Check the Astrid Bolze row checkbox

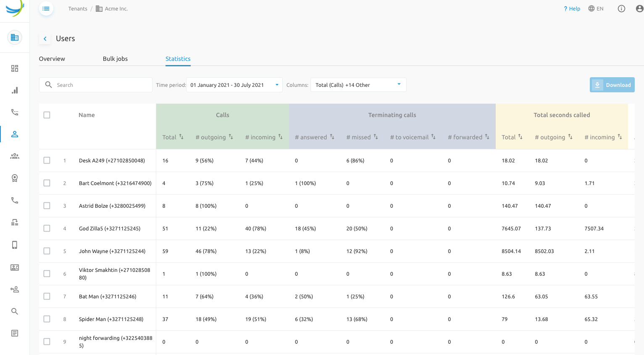47,206
